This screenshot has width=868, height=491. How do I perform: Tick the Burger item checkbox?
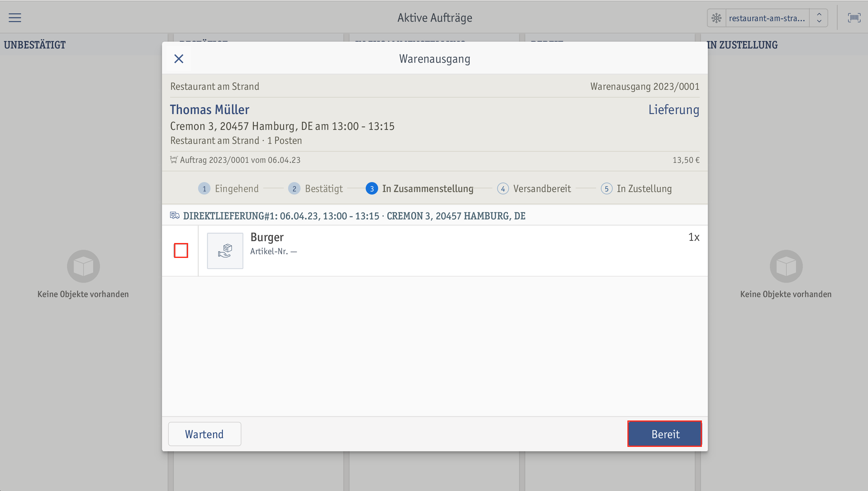point(181,250)
